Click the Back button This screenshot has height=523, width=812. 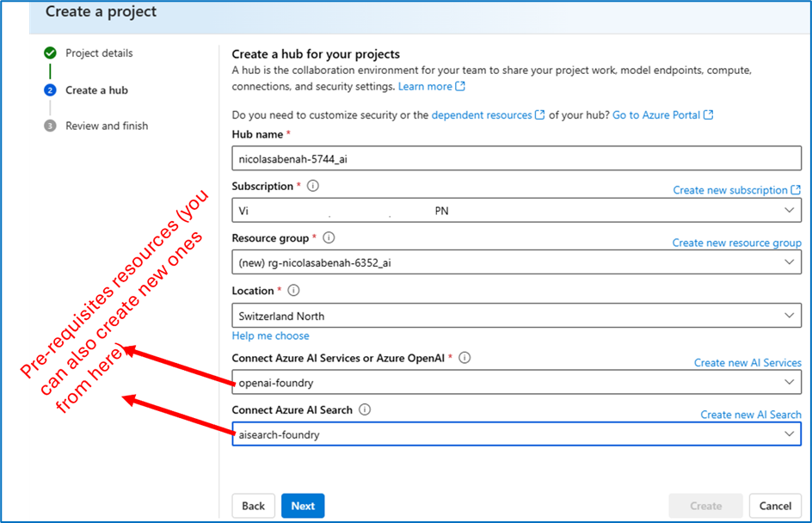(253, 506)
